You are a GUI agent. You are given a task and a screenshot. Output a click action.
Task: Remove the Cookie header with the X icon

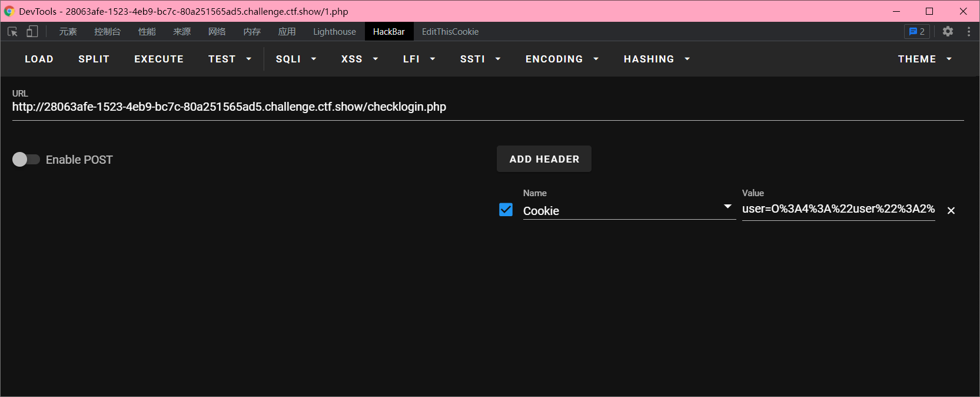(x=951, y=210)
